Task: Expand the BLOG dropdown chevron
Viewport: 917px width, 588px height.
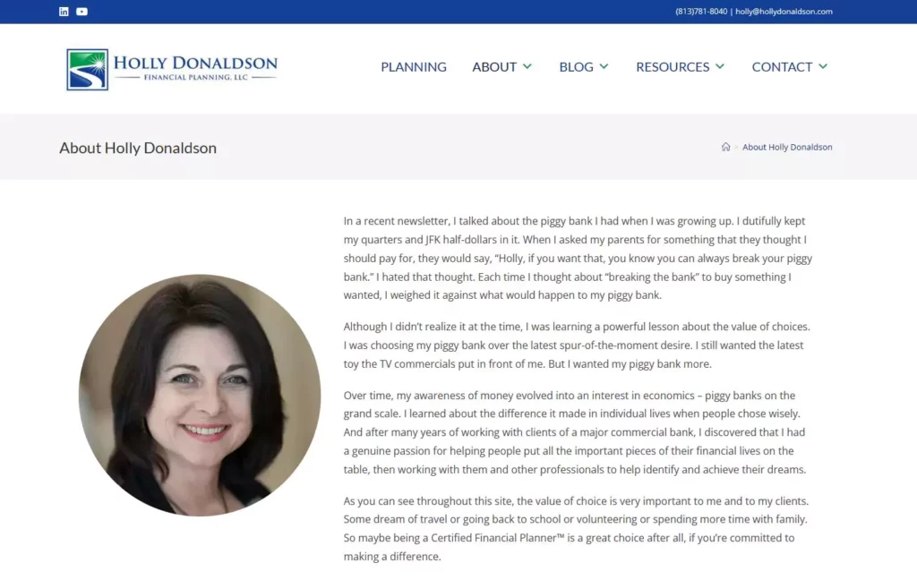Action: pyautogui.click(x=604, y=66)
